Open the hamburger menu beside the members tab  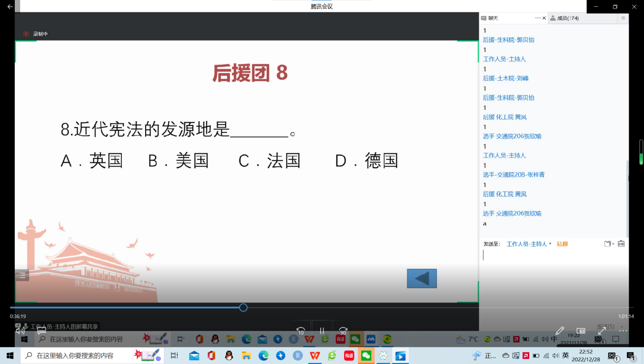point(623,18)
